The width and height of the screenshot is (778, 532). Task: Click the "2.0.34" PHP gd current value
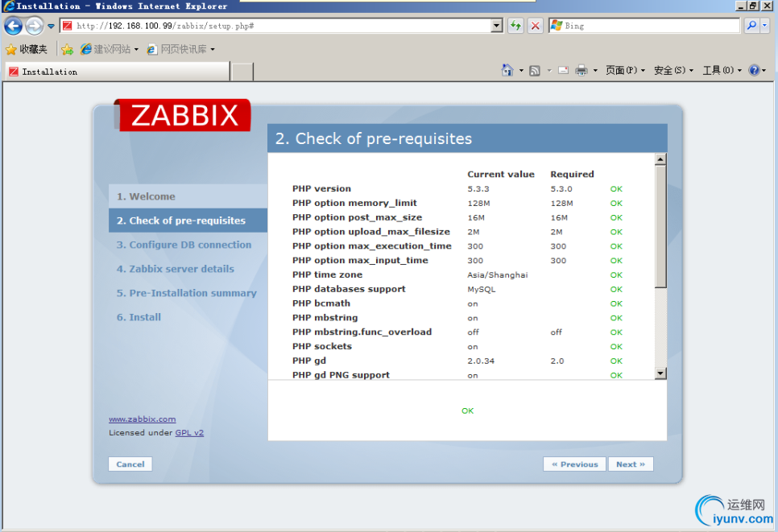481,361
